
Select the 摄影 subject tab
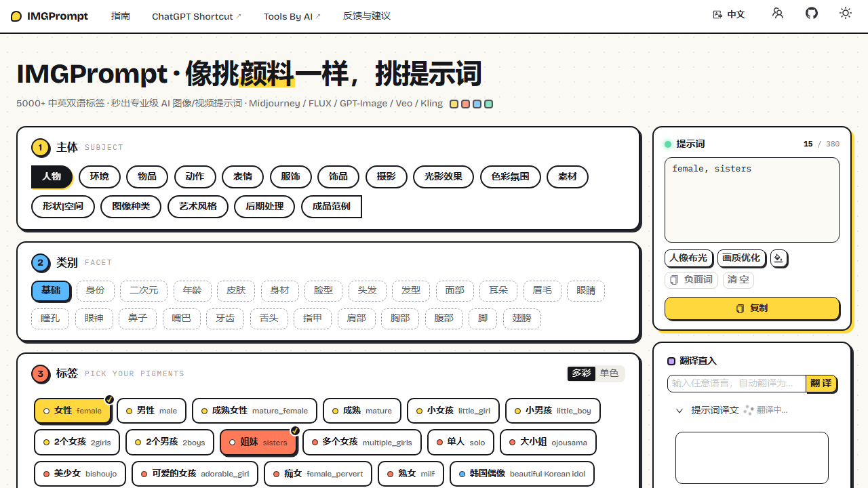(386, 177)
